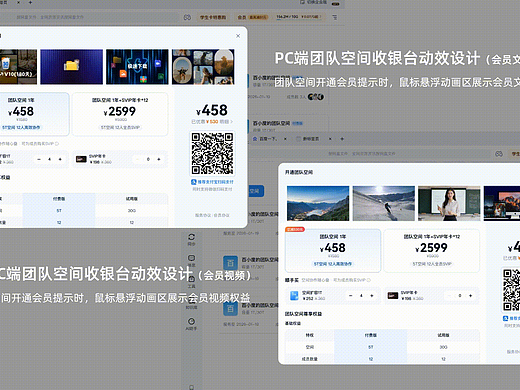Click the info icon after 顺手买 hint text
This screenshot has width=520, height=390.
click(369, 280)
